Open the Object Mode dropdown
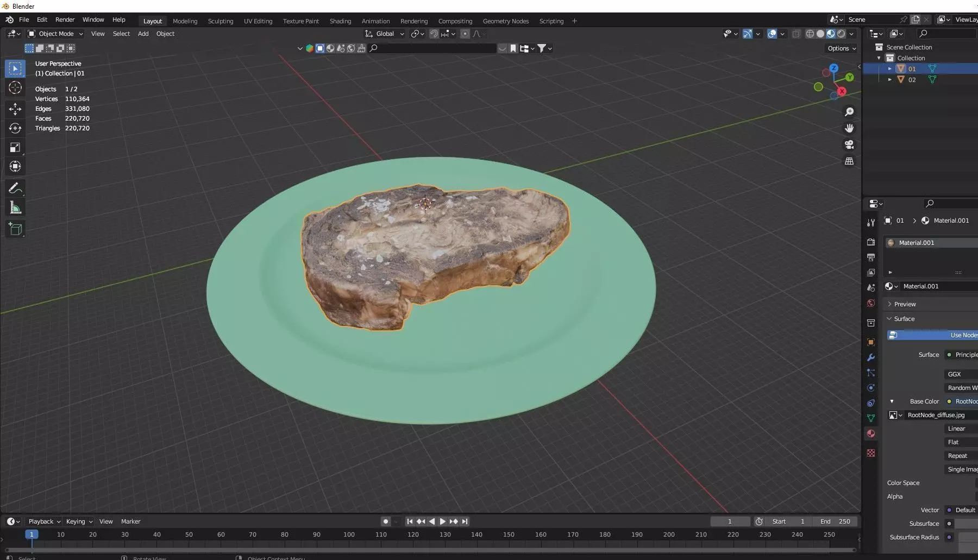978x560 pixels. point(55,34)
